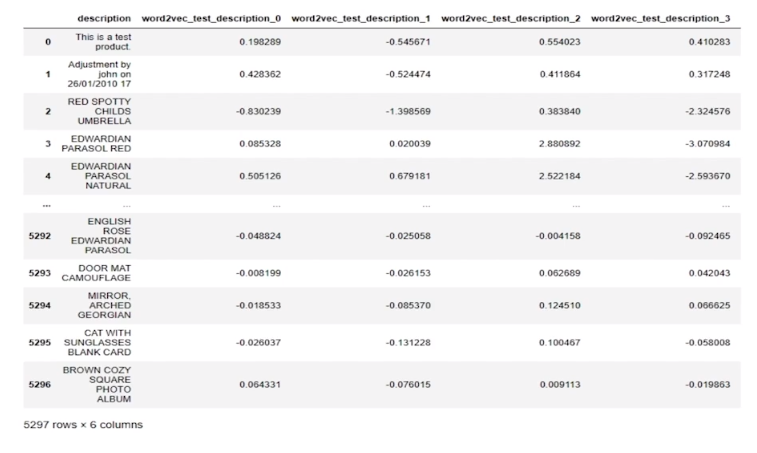Click the description column header
This screenshot has height=453, width=757.
pyautogui.click(x=104, y=19)
